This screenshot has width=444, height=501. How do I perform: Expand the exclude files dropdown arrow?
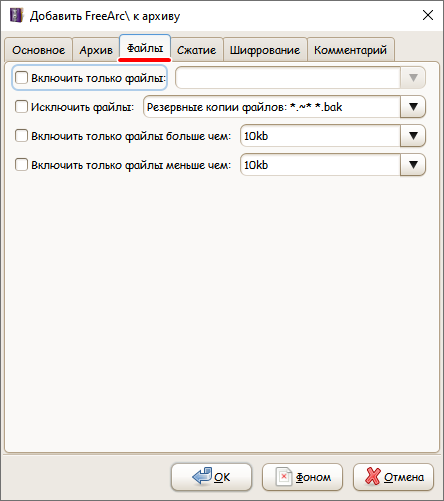[413, 107]
